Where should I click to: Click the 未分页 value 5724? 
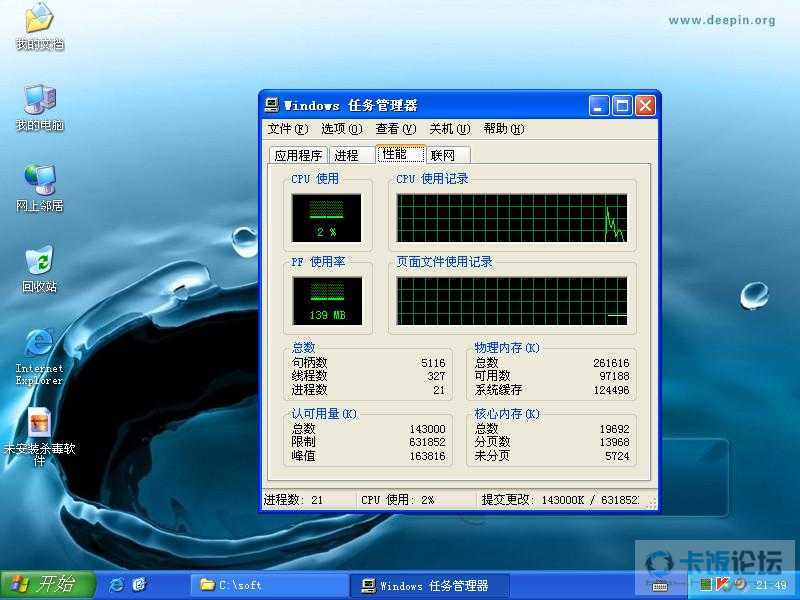point(617,456)
